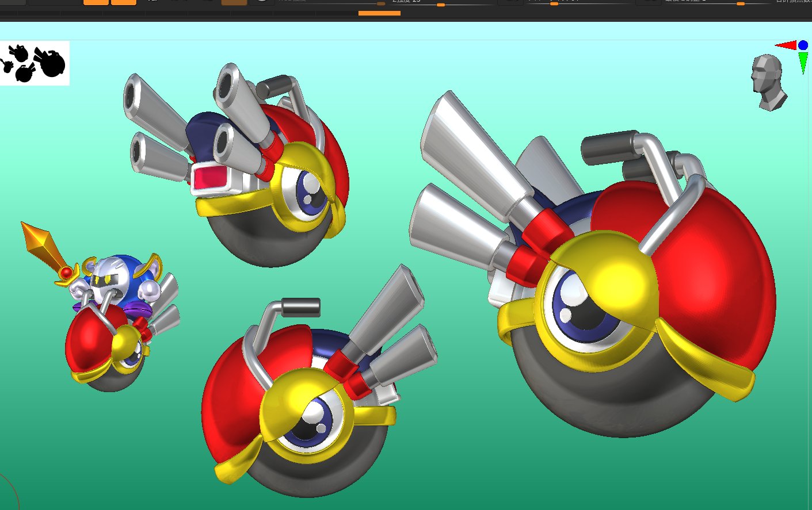Select the wheelie model with the pink visor

[x=236, y=166]
